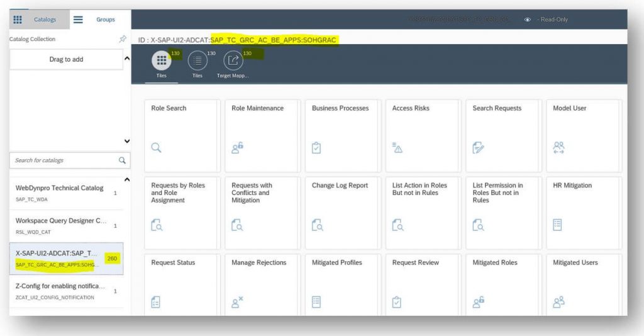Show tiles in list view
The height and width of the screenshot is (336, 644).
[x=197, y=61]
